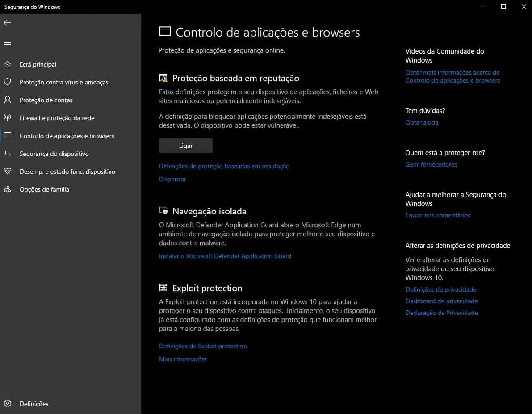
Task: Select the heart icon for device health
Action: click(x=7, y=171)
